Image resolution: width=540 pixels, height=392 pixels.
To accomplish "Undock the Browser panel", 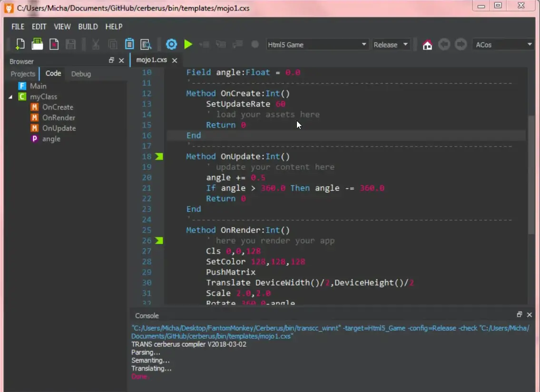I will click(x=111, y=60).
